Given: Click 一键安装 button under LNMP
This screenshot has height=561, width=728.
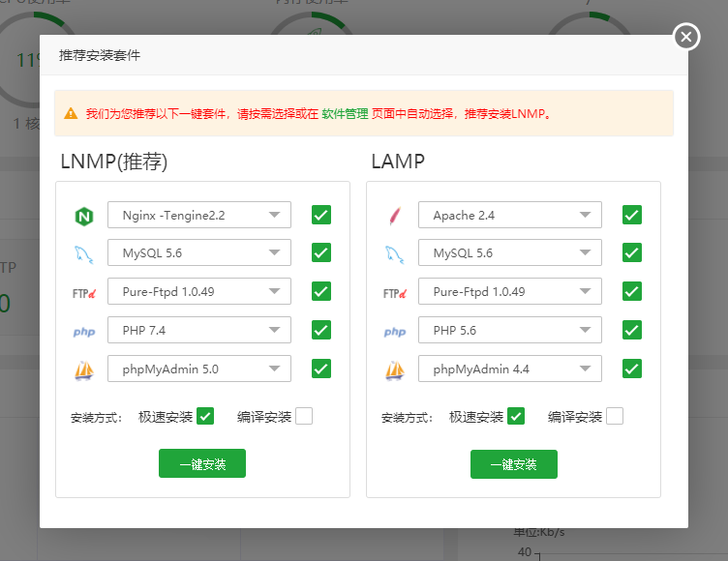Looking at the screenshot, I should click(202, 463).
